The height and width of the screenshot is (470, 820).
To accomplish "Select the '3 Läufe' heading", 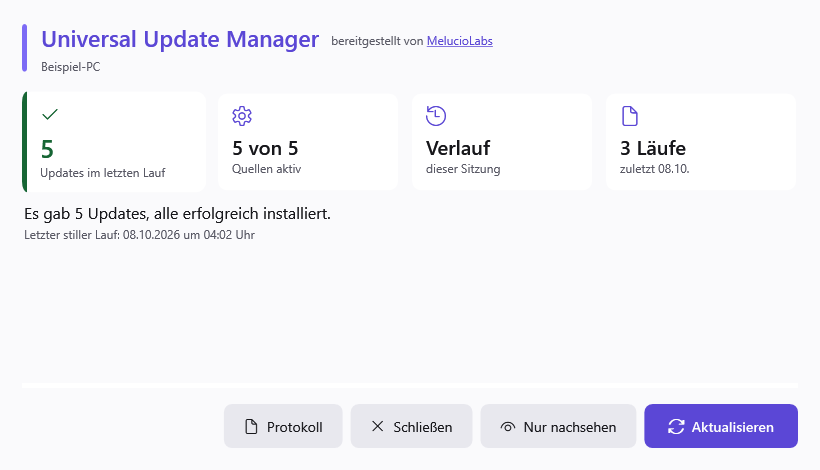I will click(653, 148).
